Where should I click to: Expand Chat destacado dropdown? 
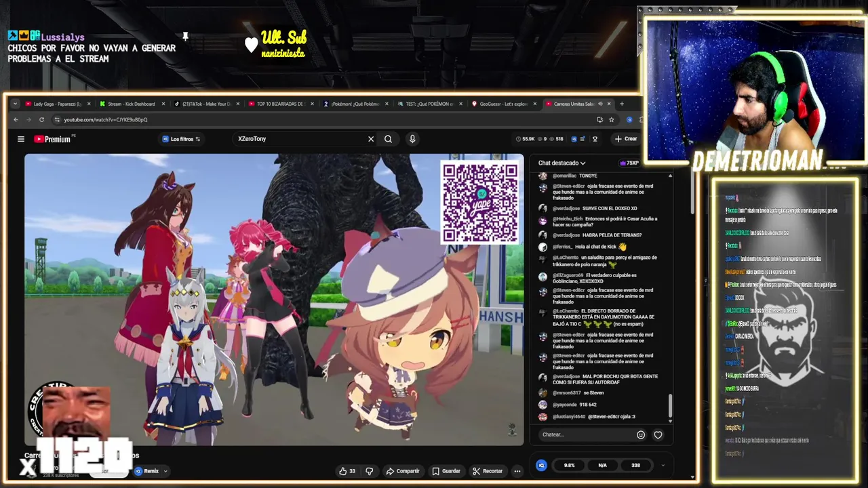[561, 163]
